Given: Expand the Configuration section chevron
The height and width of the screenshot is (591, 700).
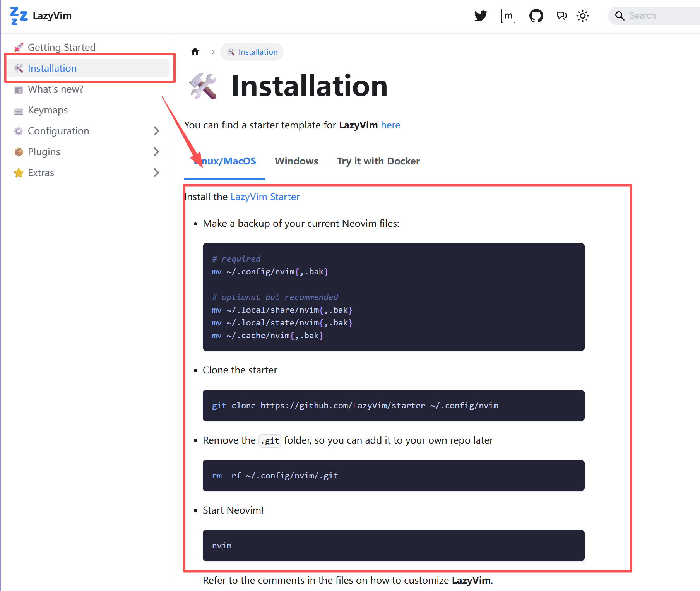Looking at the screenshot, I should click(x=156, y=131).
